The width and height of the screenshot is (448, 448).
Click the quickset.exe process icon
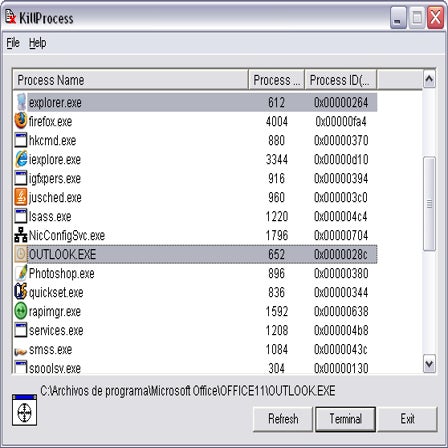point(21,292)
